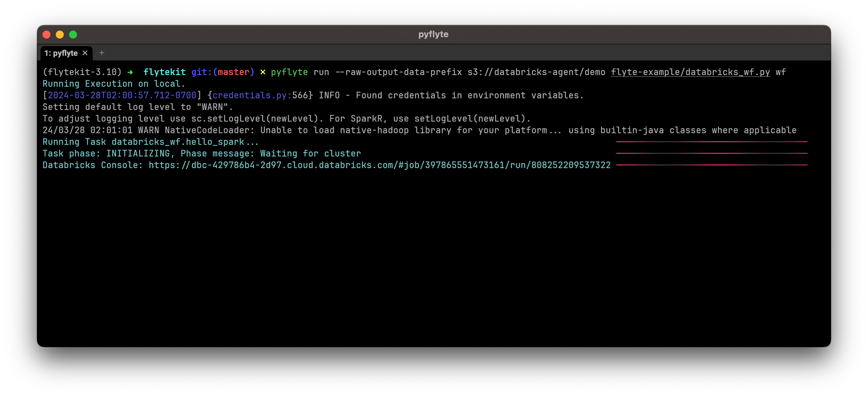Open the Databricks Console job URL

coord(380,165)
